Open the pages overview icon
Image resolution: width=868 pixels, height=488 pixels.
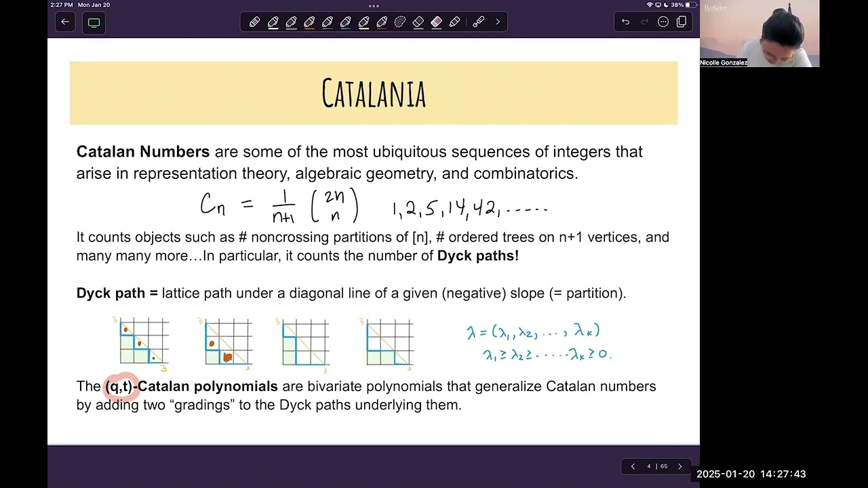pyautogui.click(x=682, y=22)
